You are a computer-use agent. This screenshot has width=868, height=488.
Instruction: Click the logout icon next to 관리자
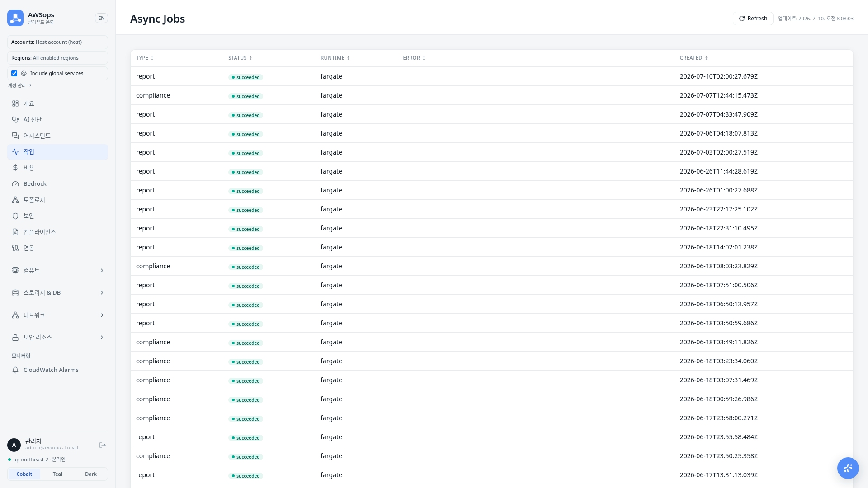coord(103,445)
